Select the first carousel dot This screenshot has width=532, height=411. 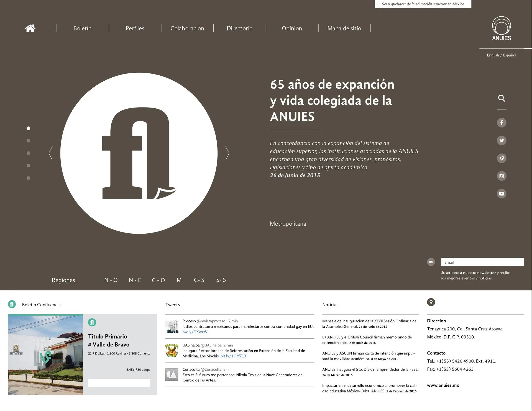[x=28, y=128]
